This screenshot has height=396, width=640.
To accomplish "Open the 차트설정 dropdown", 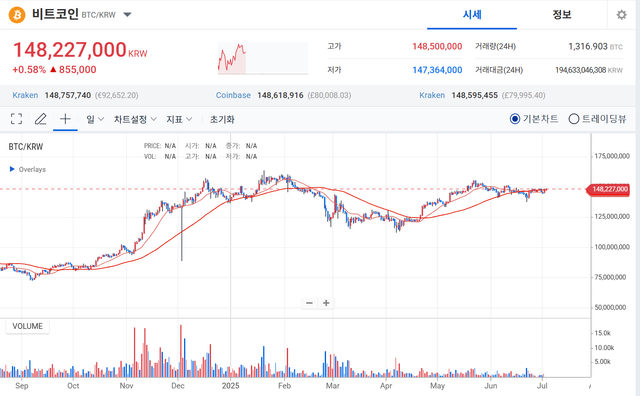I will (x=135, y=119).
